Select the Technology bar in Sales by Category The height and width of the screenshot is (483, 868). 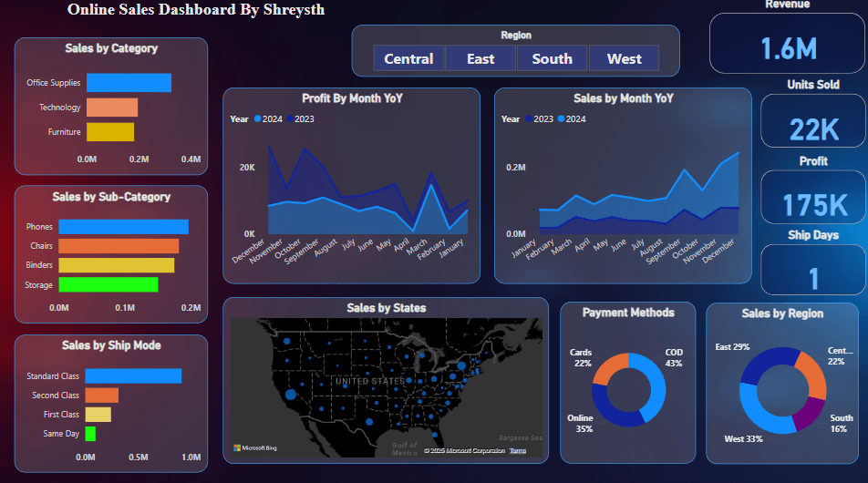point(112,108)
